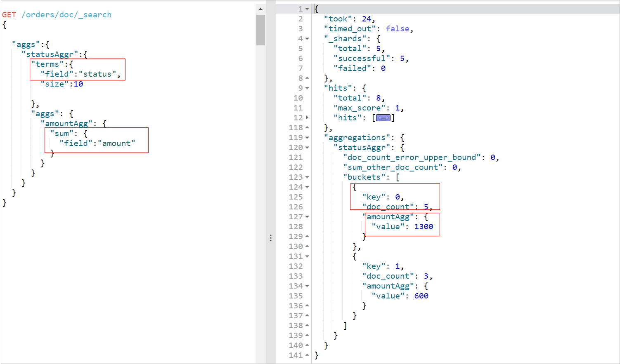Click "amountAgg" in the request body

(x=66, y=124)
